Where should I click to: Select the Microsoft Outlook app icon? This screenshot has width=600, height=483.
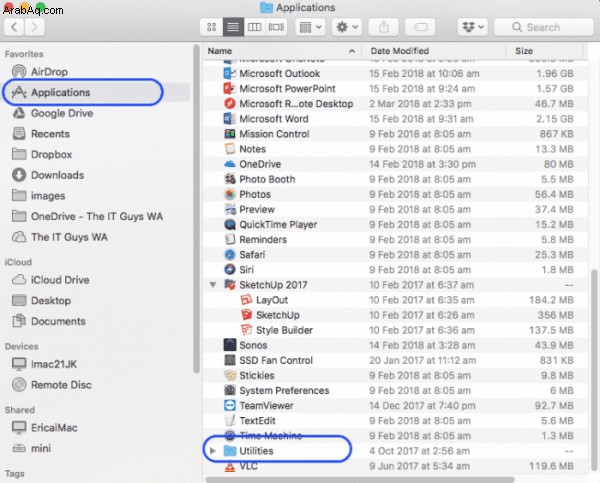pos(230,73)
